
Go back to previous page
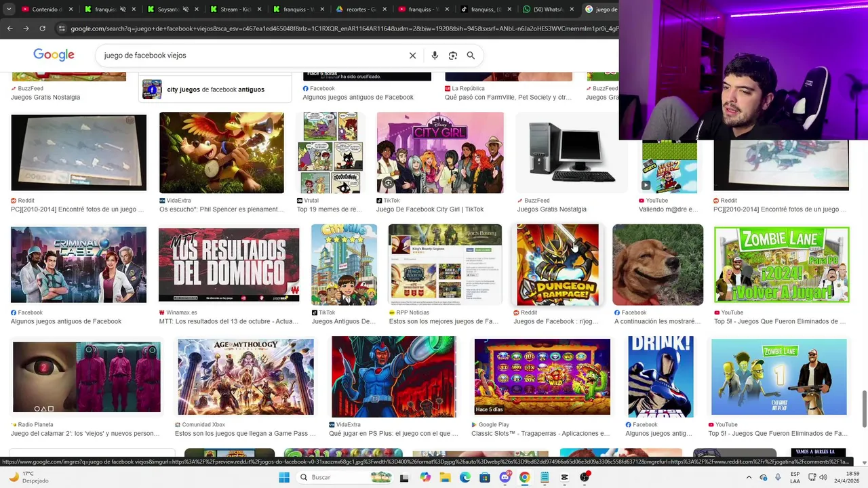click(9, 28)
